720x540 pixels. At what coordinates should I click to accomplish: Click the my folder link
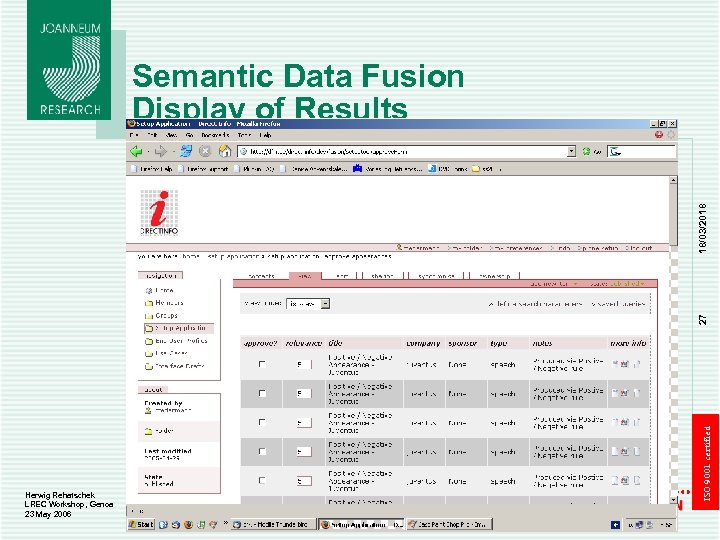(x=464, y=248)
